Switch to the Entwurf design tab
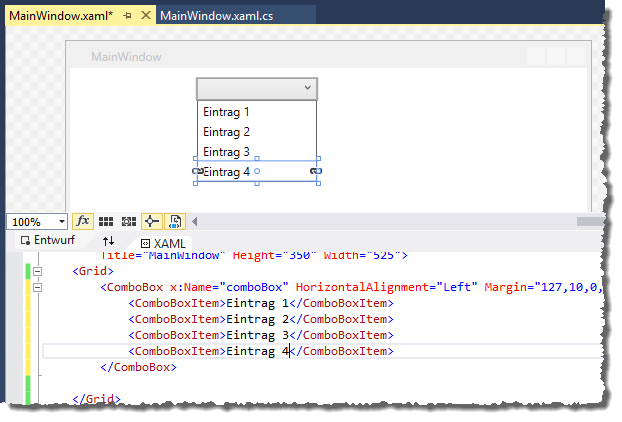The width and height of the screenshot is (622, 422). (x=49, y=242)
